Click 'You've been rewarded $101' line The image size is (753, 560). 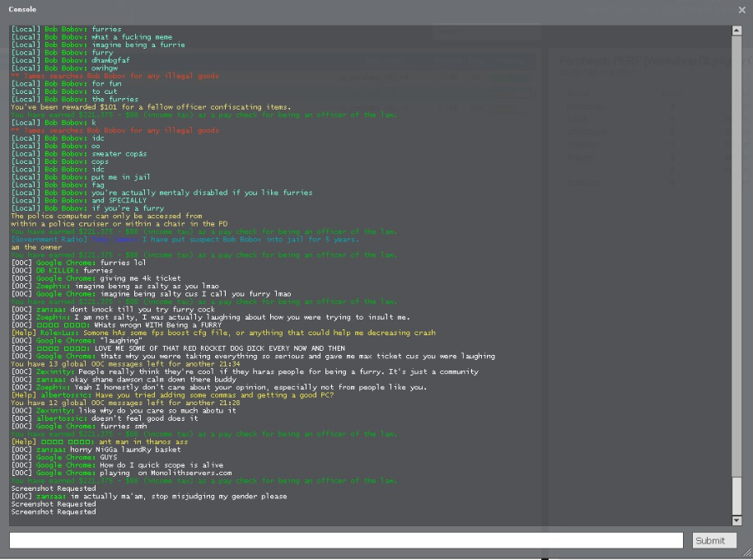click(151, 107)
